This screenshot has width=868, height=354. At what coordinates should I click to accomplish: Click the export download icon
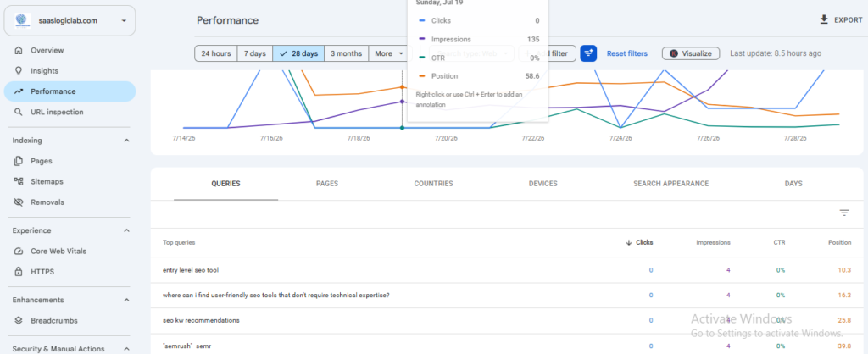tap(824, 20)
